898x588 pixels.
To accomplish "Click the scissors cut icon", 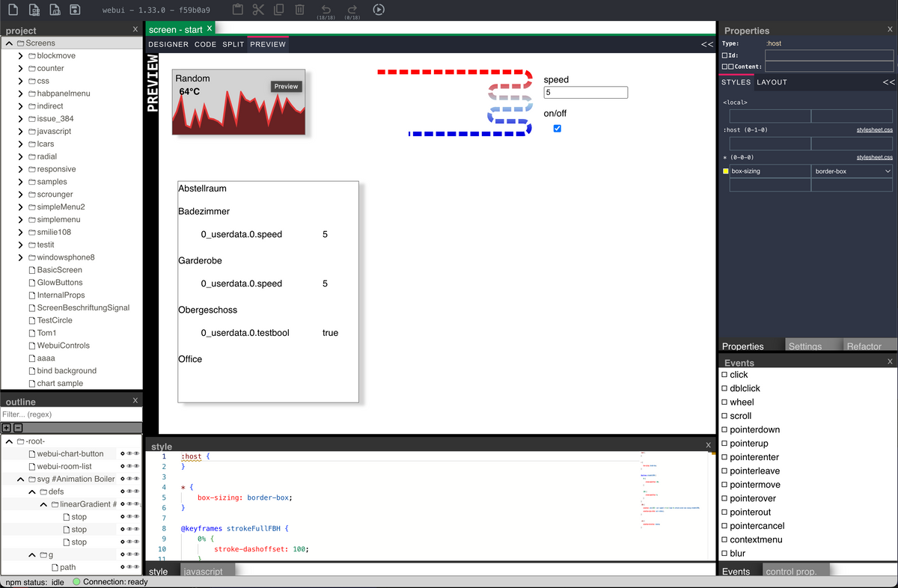I will 258,10.
